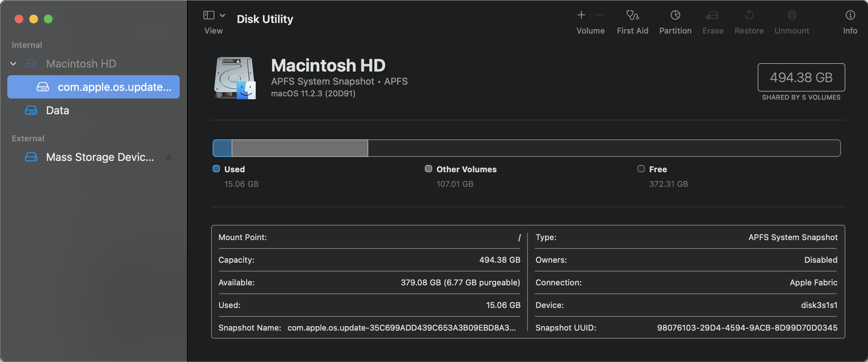868x362 pixels.
Task: Click the Used legend swatch
Action: pyautogui.click(x=216, y=169)
